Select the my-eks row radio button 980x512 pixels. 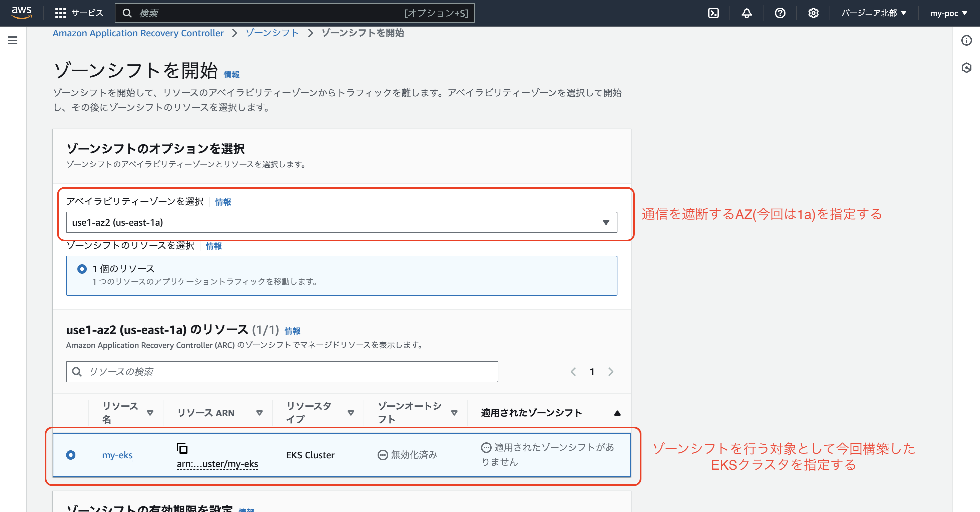[x=70, y=455]
